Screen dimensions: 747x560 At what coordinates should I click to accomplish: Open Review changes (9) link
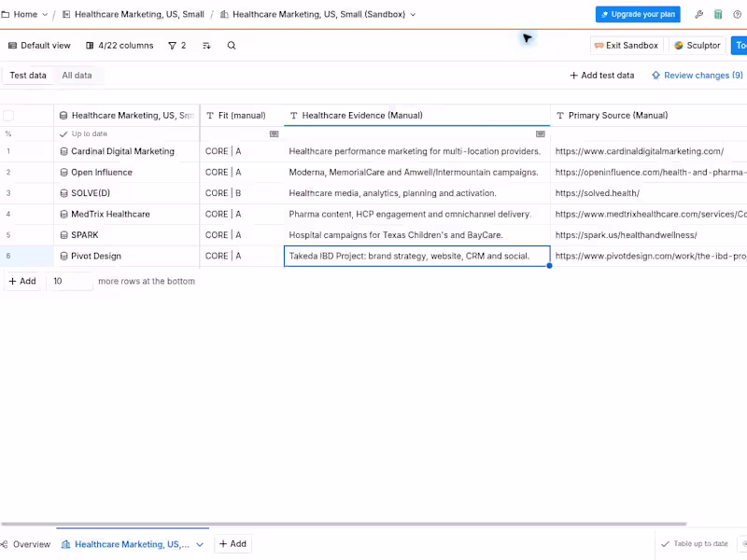click(697, 76)
